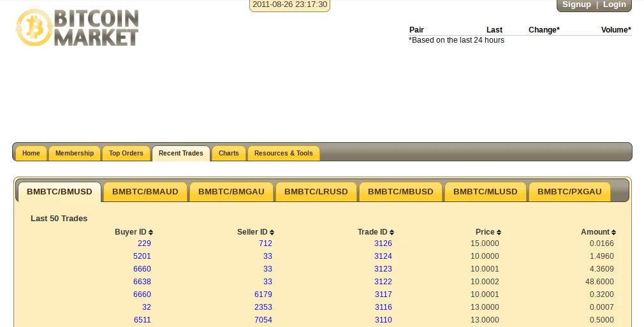Sort by Trade ID using arrow icon
This screenshot has width=644, height=327.
(x=392, y=233)
